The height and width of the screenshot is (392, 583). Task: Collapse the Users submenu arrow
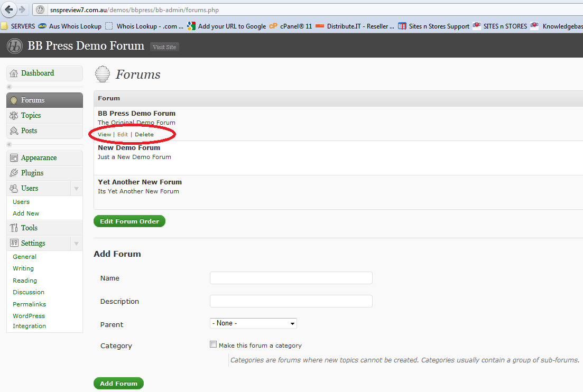coord(76,189)
